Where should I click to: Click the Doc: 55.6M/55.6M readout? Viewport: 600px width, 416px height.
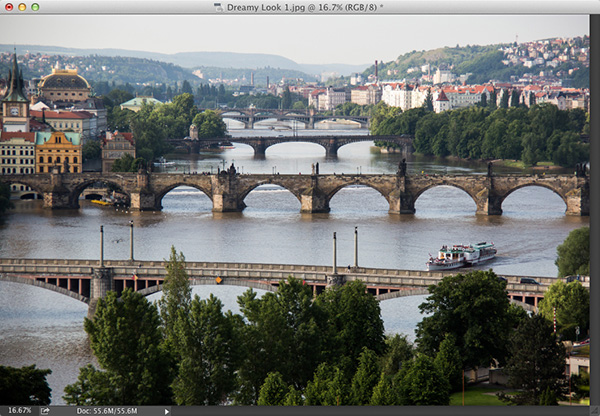(107, 411)
